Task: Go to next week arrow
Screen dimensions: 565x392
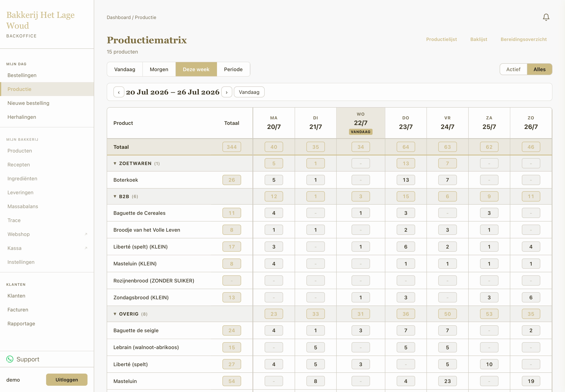Action: tap(226, 92)
